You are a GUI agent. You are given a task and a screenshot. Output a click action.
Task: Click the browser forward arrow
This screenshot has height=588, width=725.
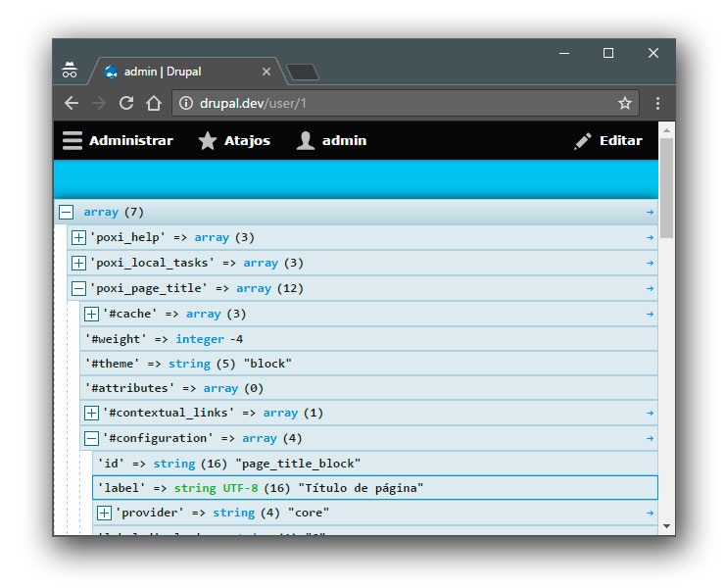(99, 103)
